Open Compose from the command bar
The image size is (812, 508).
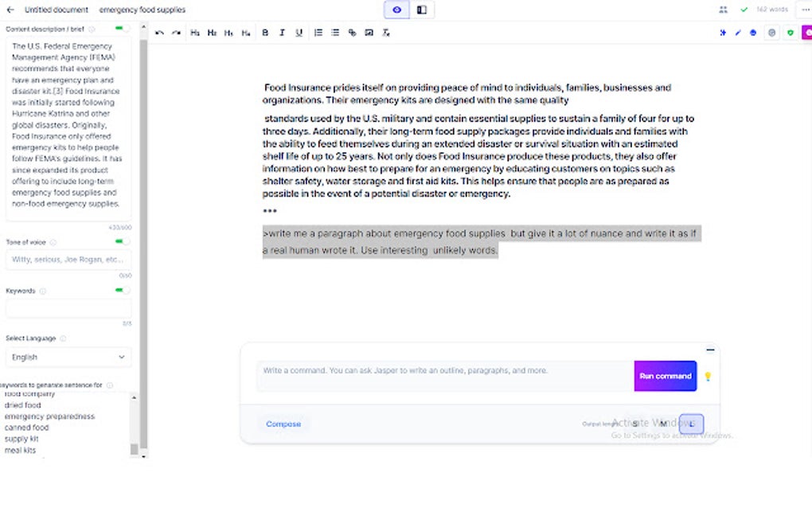coord(283,424)
